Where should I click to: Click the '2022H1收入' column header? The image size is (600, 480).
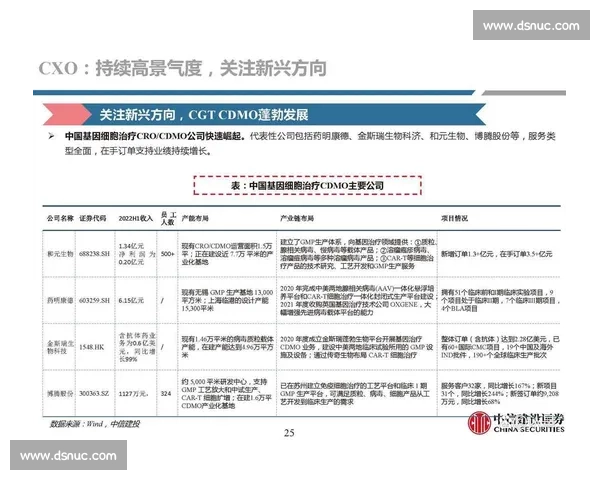pos(135,218)
